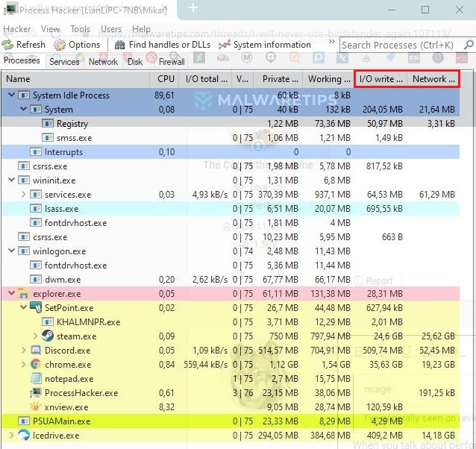This screenshot has width=476, height=449.
Task: Click the Find handles or DLLs binoculars icon
Action: tap(119, 45)
